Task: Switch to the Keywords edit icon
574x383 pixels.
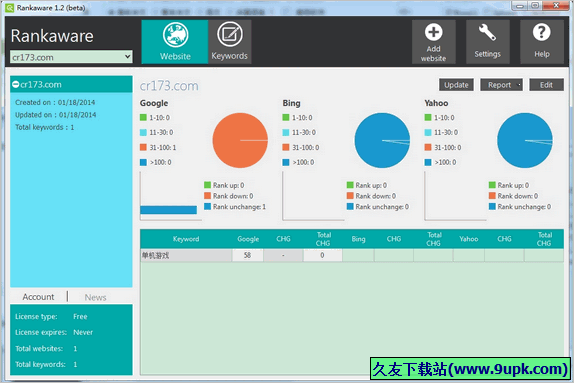Action: tap(230, 34)
